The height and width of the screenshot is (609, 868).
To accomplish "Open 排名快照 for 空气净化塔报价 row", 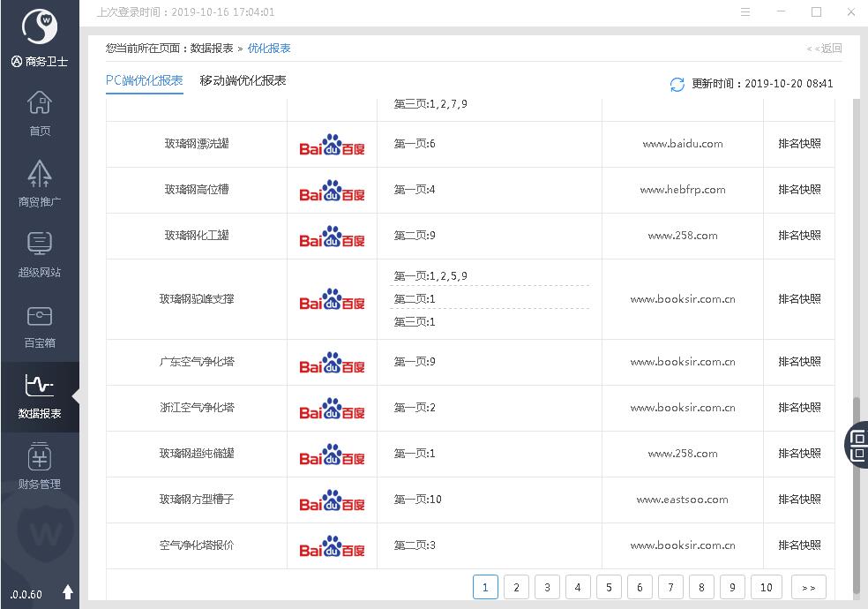I will 799,545.
